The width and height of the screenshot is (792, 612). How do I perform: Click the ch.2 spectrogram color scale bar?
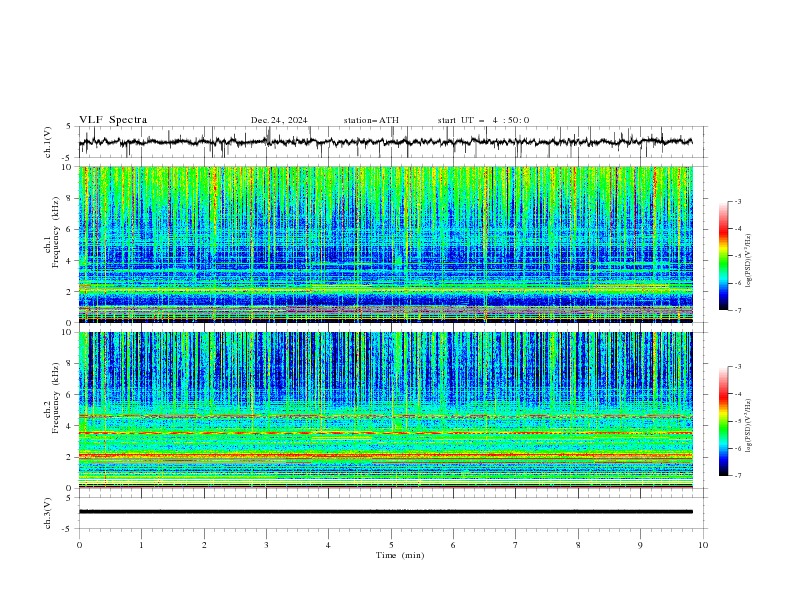coord(723,421)
